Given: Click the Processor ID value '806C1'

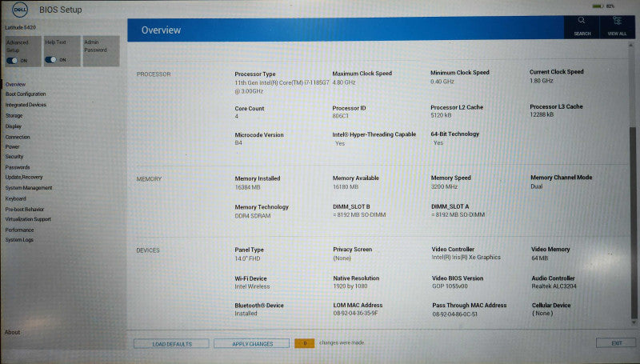Looking at the screenshot, I should [341, 116].
